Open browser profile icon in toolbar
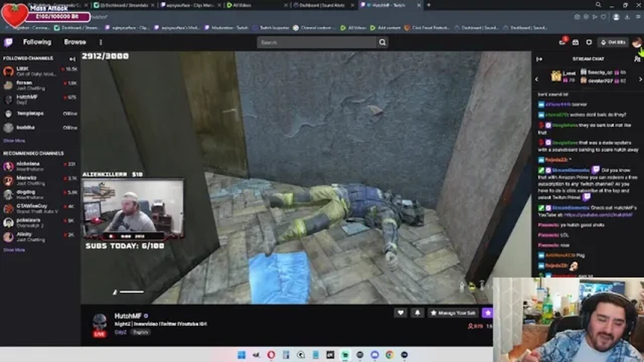Viewport: 644px width, 362px height. click(616, 17)
